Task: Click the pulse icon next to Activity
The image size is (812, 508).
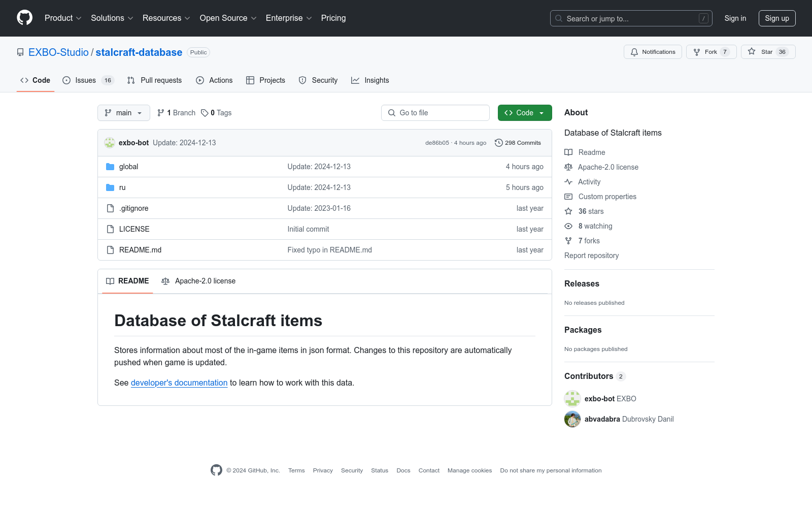Action: pyautogui.click(x=568, y=182)
